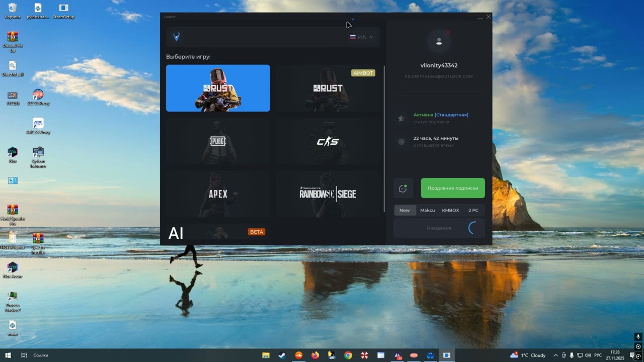Click the 22 часа, 42 минуты text
Viewport: 644px width, 362px height.
[x=436, y=138]
